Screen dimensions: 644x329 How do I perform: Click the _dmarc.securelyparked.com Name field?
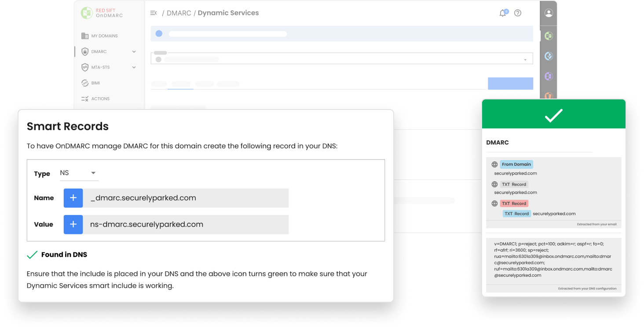[x=186, y=198]
